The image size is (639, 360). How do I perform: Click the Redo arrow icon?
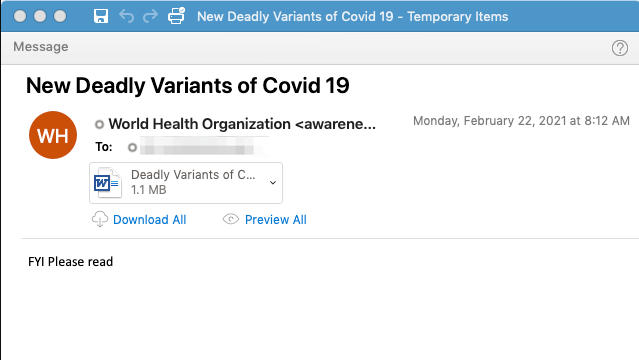click(x=150, y=16)
